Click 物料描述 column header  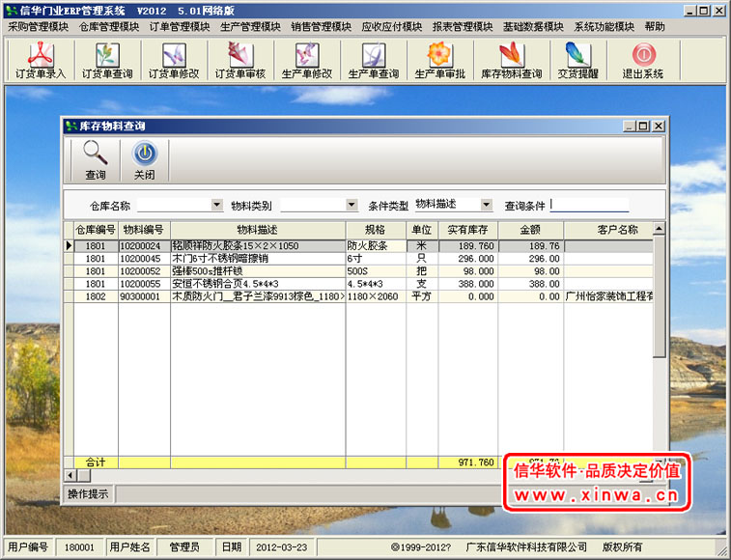click(258, 230)
